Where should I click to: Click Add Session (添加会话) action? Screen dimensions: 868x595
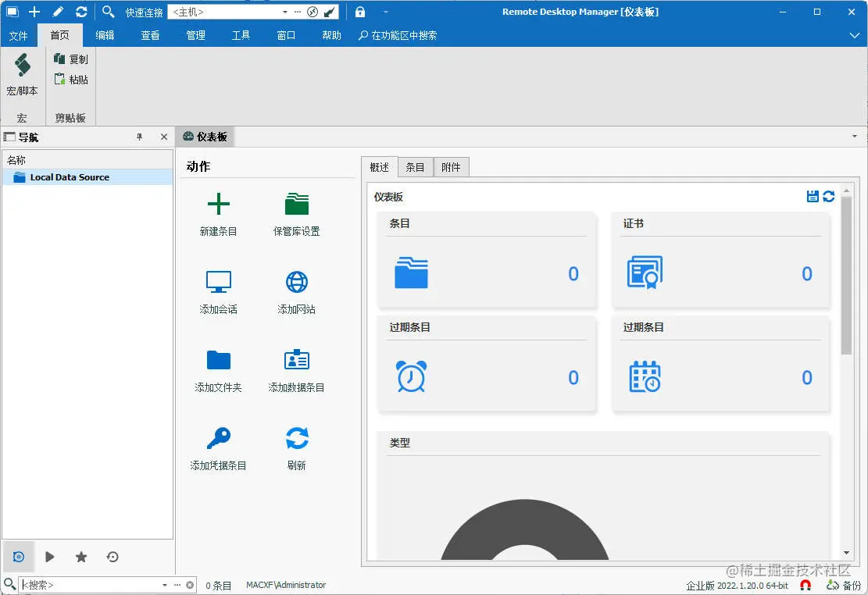tap(218, 292)
